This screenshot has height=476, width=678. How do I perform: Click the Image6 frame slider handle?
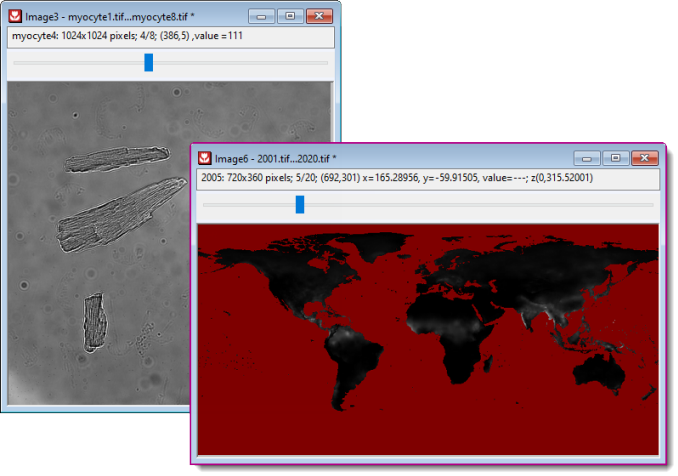pos(300,204)
